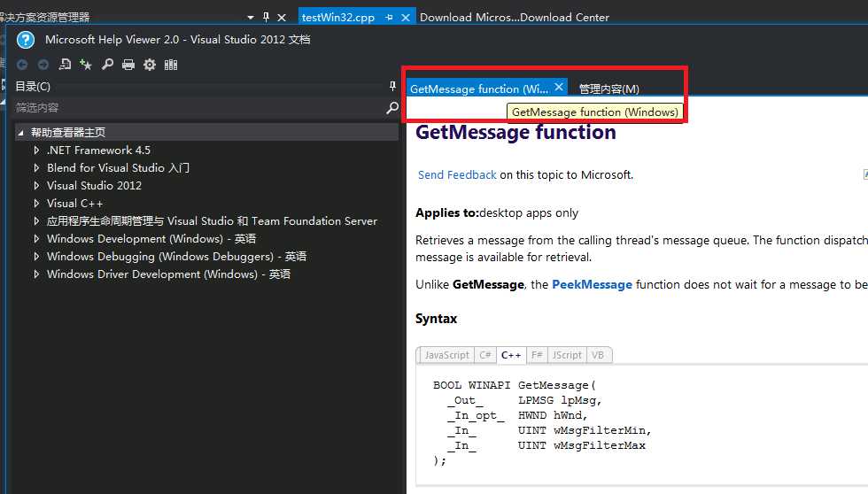
Task: Select Blend for Visual Studio 入门 item
Action: click(118, 167)
